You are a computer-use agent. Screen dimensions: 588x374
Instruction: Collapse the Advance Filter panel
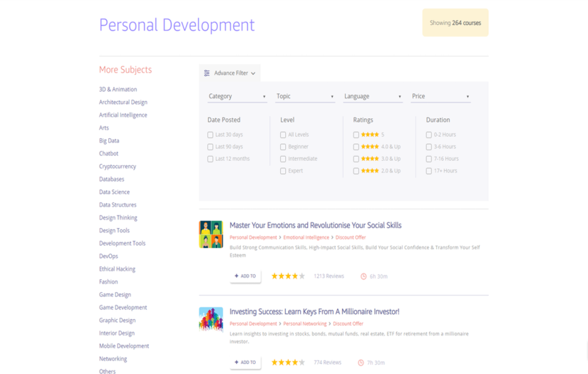click(x=252, y=73)
